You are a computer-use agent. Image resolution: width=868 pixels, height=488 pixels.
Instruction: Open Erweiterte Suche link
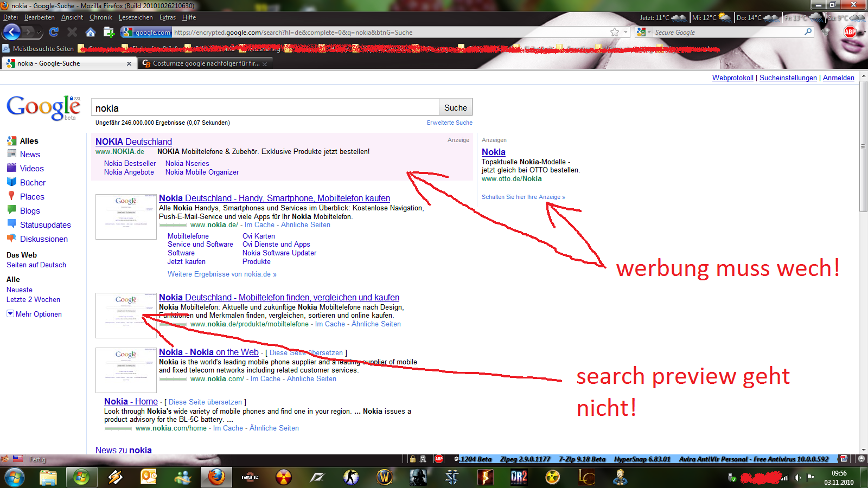[450, 123]
